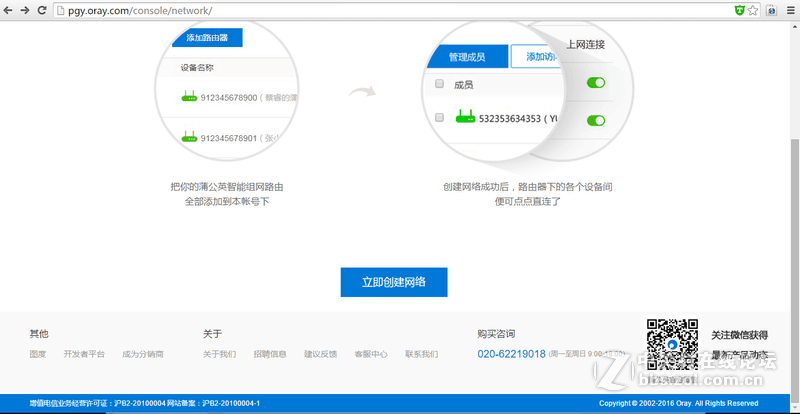The image size is (800, 414).
Task: Open the 关于我们 link
Action: (219, 354)
